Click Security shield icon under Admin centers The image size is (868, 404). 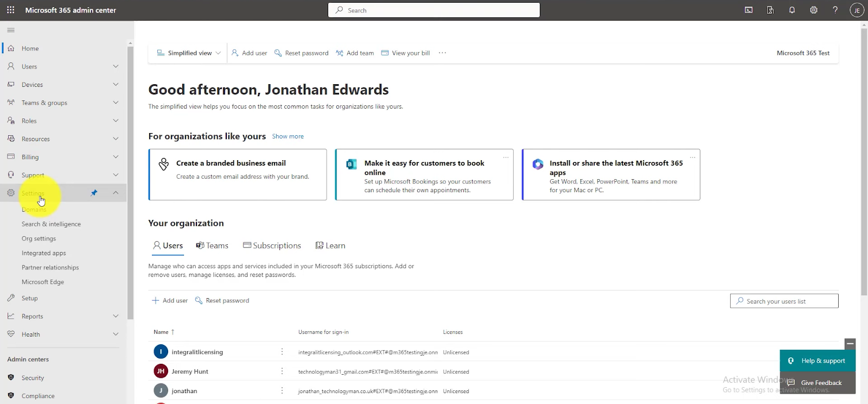(x=11, y=377)
